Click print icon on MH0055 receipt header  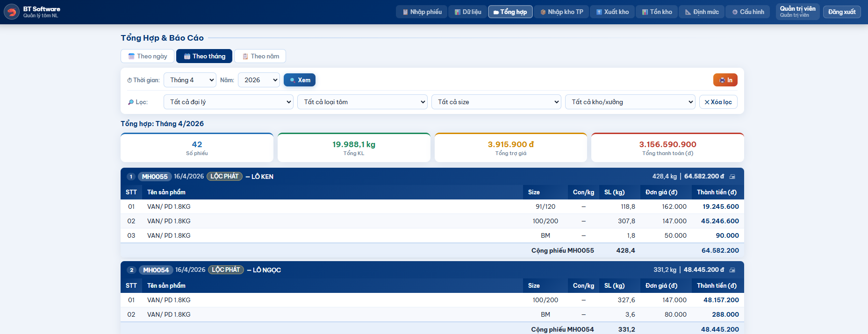(732, 177)
